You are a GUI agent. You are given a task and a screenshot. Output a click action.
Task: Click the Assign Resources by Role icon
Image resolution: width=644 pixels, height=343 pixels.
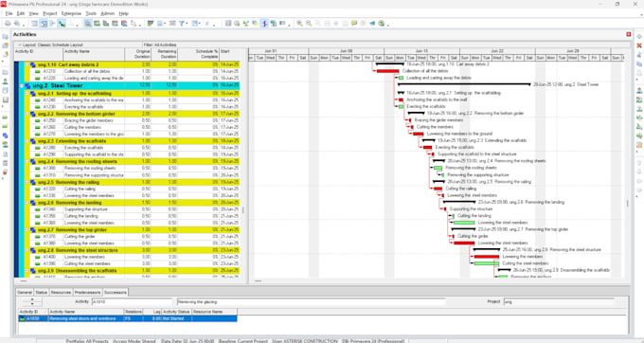coord(639,99)
